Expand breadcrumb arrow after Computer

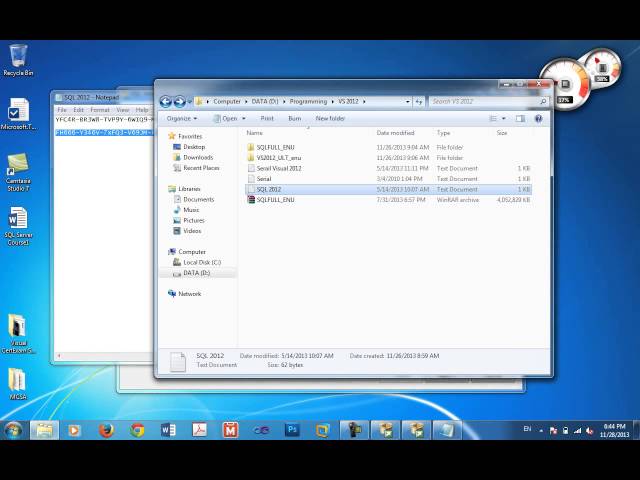coord(246,102)
